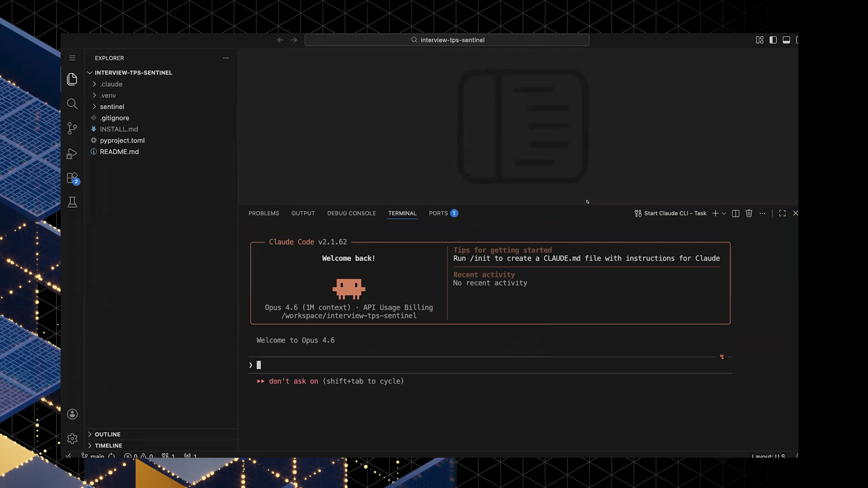Click the Claude Code mascot icon
The height and width of the screenshot is (488, 868).
[x=349, y=289]
